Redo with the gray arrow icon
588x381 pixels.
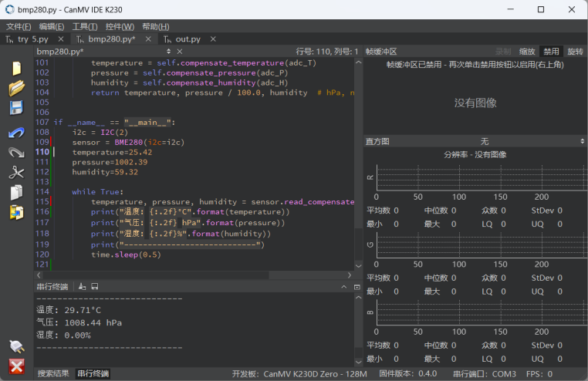point(17,153)
